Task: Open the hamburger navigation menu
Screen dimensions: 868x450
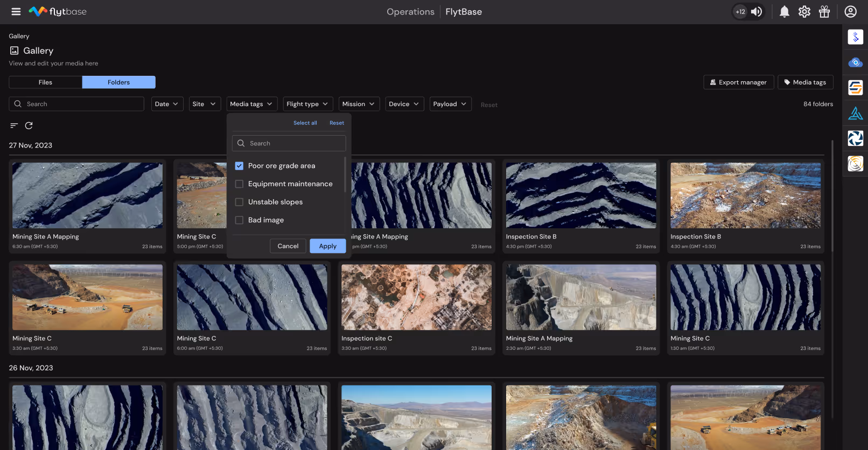Action: pyautogui.click(x=16, y=12)
